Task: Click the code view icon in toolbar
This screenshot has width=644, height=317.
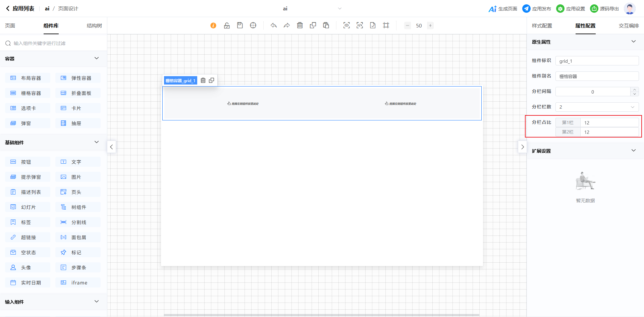Action: coord(360,25)
